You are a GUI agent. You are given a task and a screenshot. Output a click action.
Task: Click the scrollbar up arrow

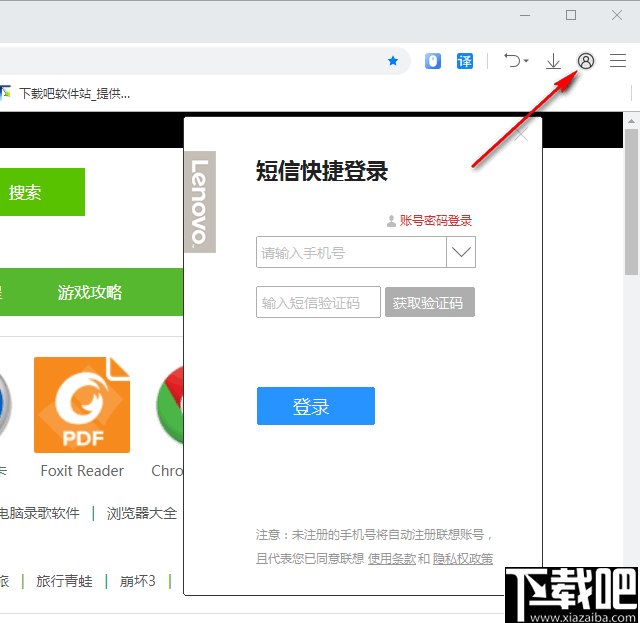pos(631,121)
